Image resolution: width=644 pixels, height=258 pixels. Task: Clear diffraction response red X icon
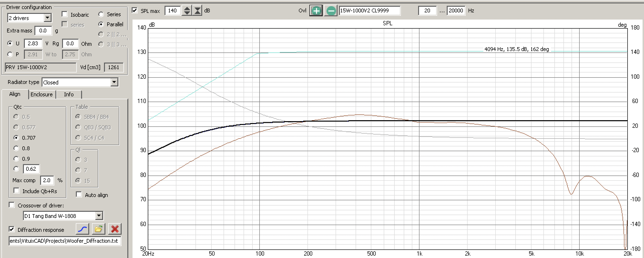(x=115, y=229)
